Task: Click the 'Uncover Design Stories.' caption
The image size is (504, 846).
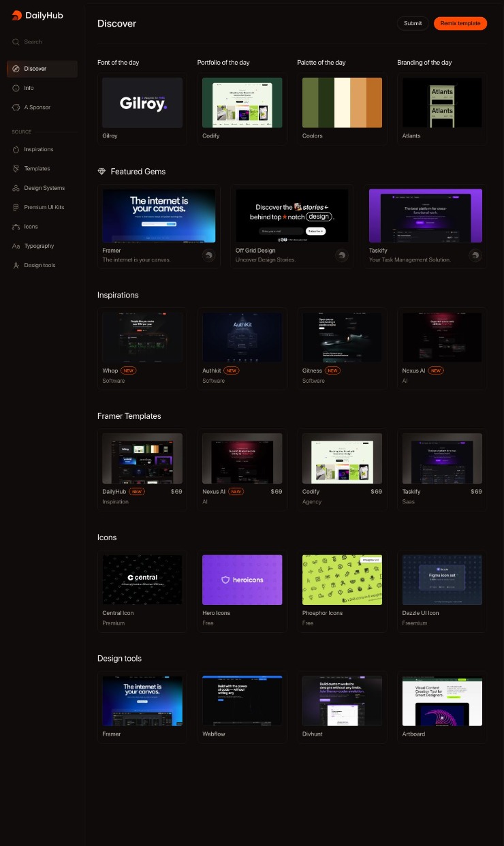Action: (x=266, y=260)
